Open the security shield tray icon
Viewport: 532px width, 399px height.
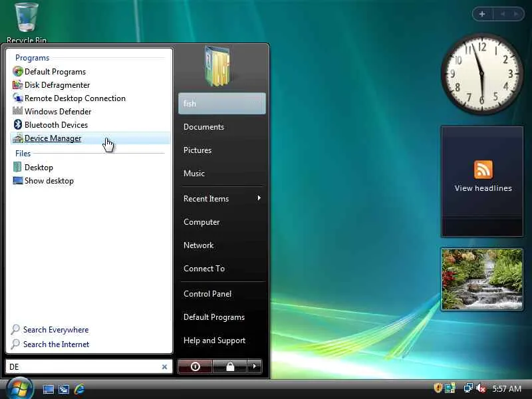[438, 388]
